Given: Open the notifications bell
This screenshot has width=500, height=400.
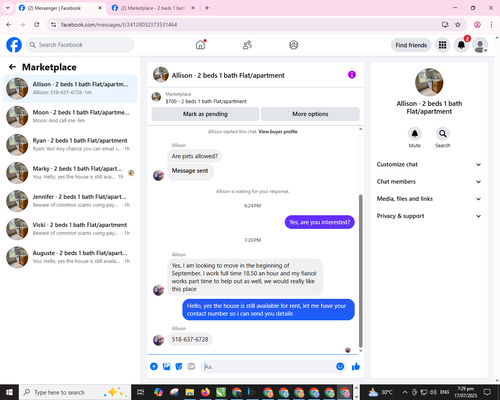Looking at the screenshot, I should click(461, 45).
